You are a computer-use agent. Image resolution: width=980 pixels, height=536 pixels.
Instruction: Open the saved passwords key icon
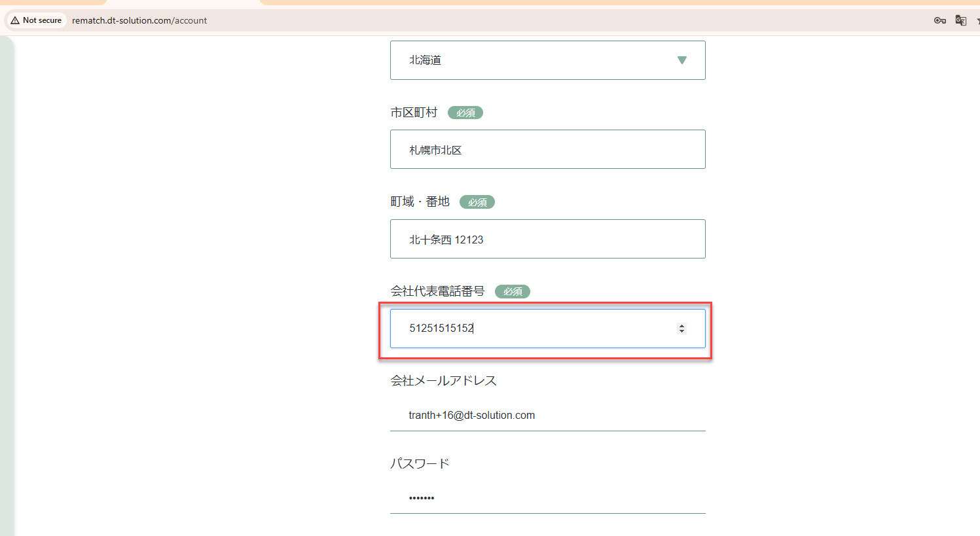tap(939, 20)
